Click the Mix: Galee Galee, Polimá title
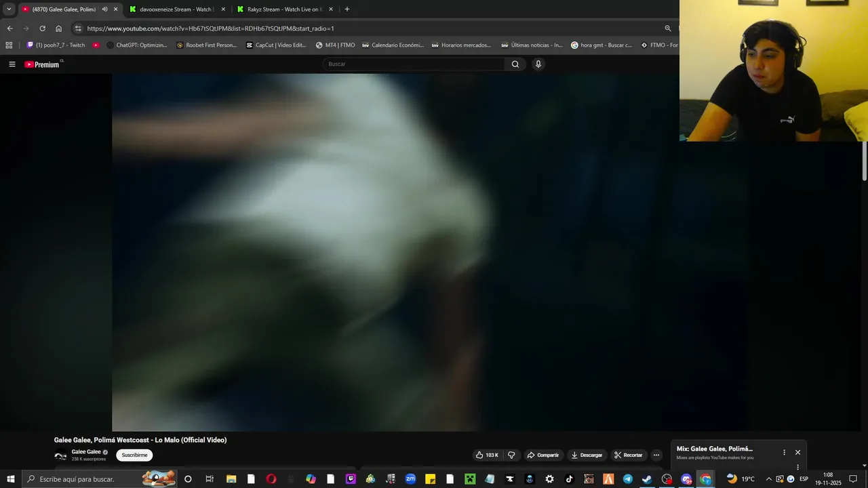The image size is (868, 488). tap(715, 449)
